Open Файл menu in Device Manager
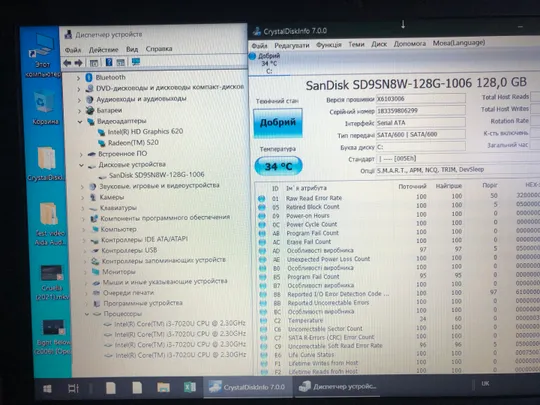This screenshot has width=540, height=405. point(73,50)
